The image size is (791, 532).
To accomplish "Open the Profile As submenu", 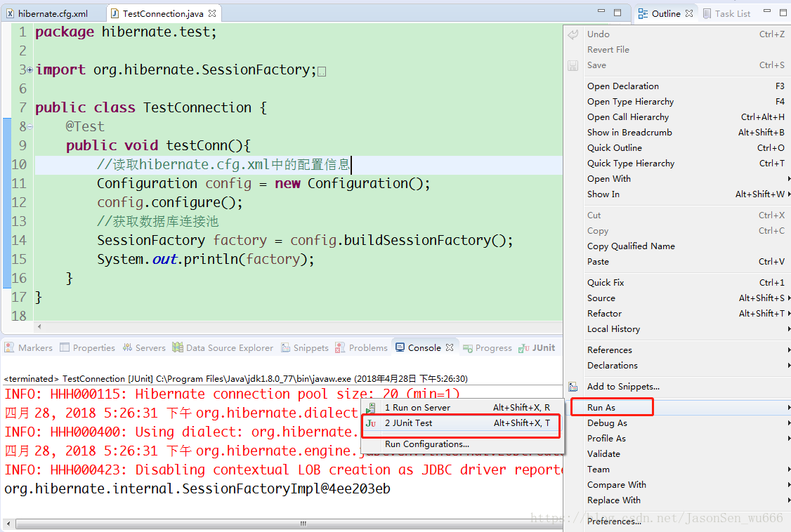I will pos(676,438).
